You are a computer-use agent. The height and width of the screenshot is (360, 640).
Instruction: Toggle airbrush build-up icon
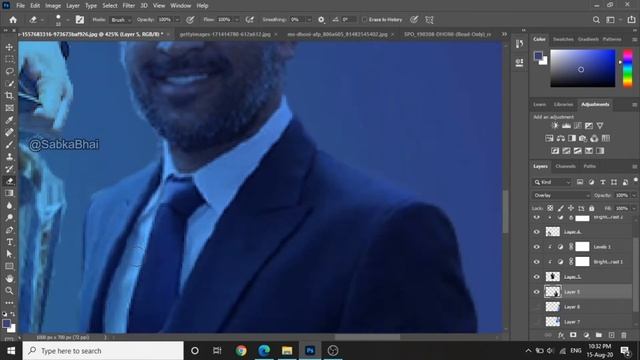[250, 20]
